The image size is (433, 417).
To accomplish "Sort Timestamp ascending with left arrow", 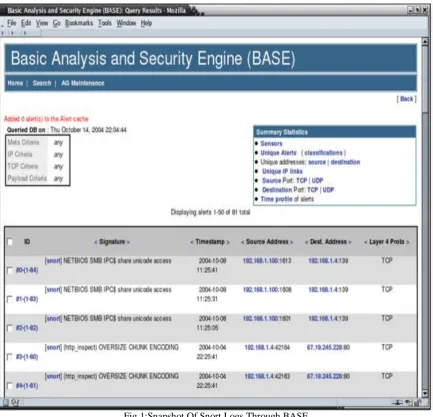I will click(x=192, y=242).
